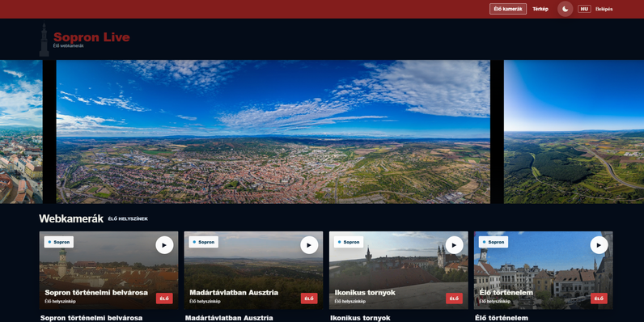Play the Madártávlatban Ausztria webcam

[x=309, y=245]
